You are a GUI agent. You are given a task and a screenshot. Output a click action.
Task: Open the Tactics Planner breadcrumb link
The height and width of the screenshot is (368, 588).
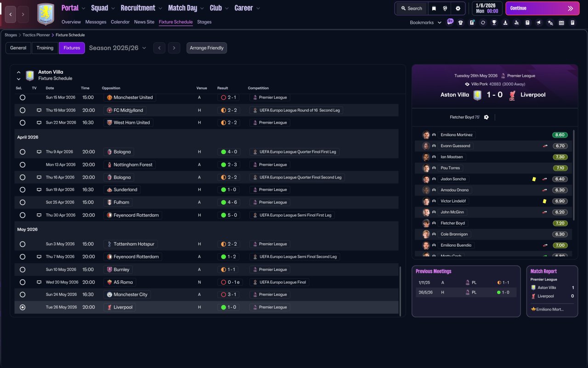tap(35, 35)
